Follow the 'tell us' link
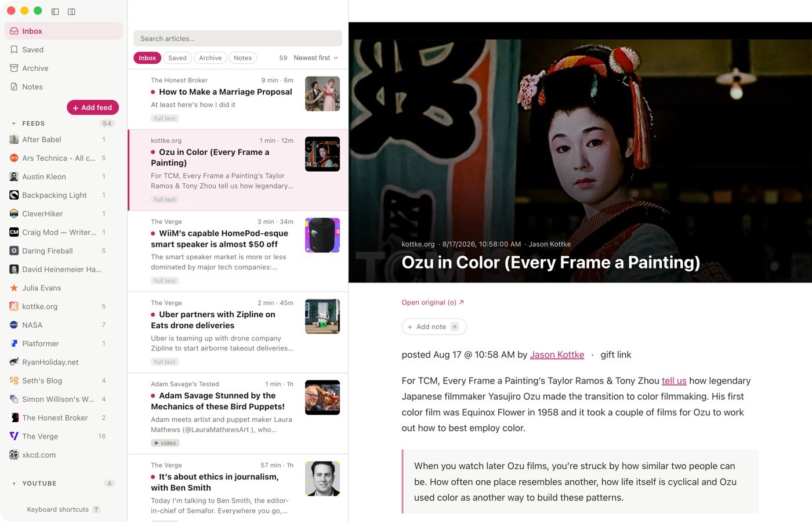 (x=674, y=381)
